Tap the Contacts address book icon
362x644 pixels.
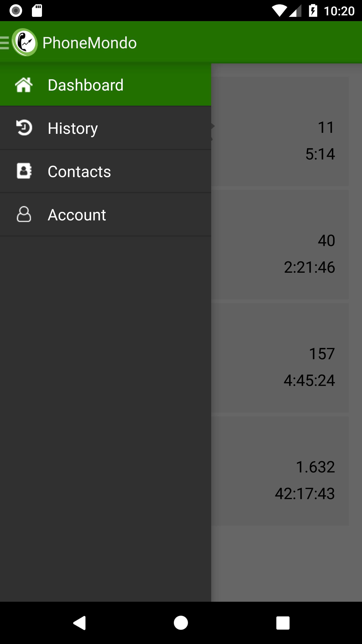click(x=24, y=171)
